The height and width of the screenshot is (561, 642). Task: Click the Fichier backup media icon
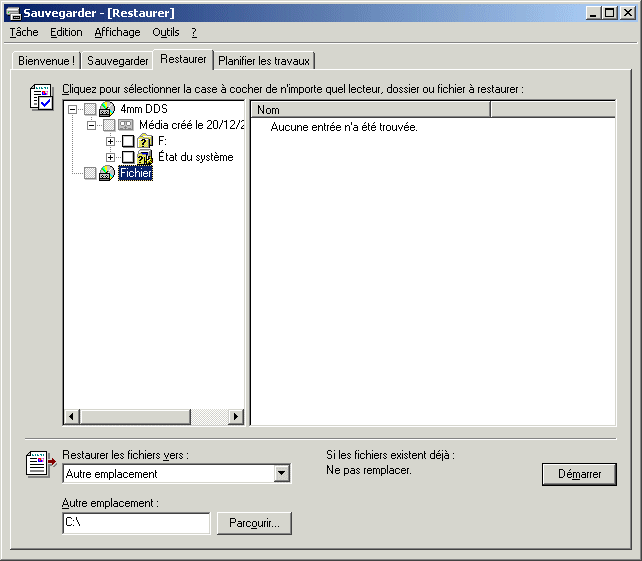(107, 173)
